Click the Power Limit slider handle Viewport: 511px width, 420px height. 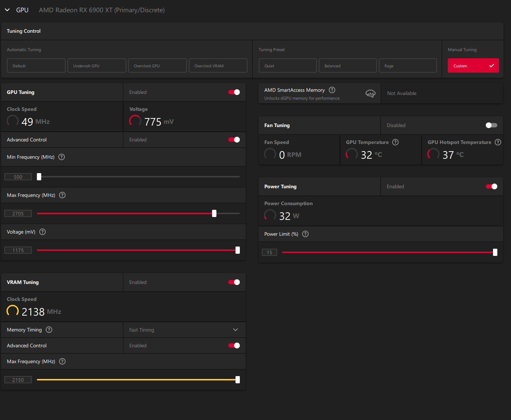495,252
